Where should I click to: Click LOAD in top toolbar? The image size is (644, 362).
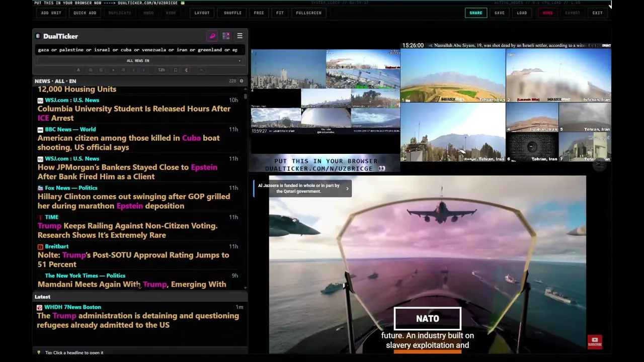[x=522, y=13]
